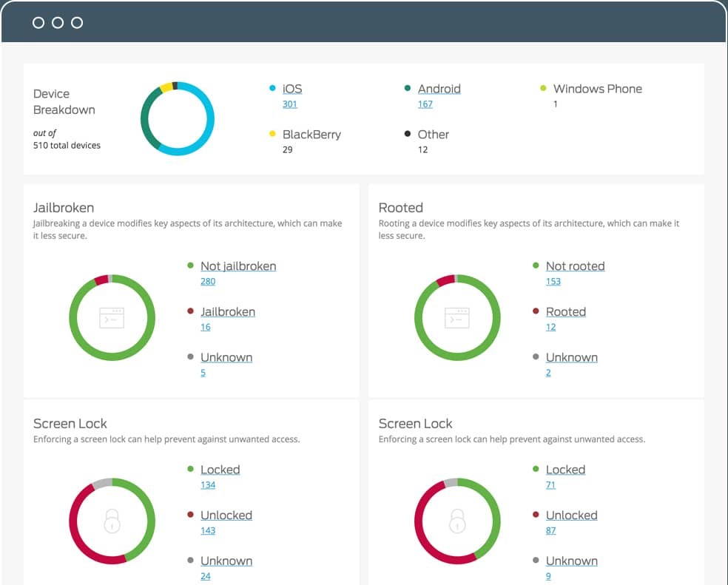The width and height of the screenshot is (728, 585).
Task: Click the Windows Phone legend label
Action: point(598,89)
